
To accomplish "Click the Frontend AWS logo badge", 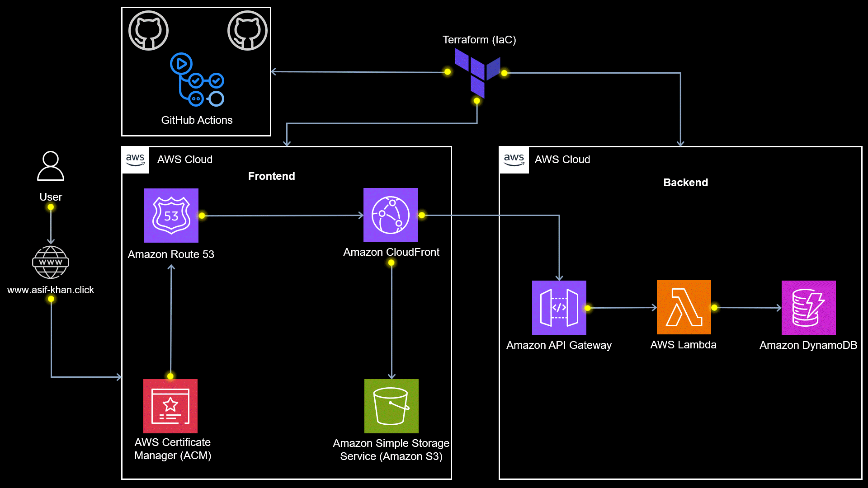I will [x=135, y=160].
